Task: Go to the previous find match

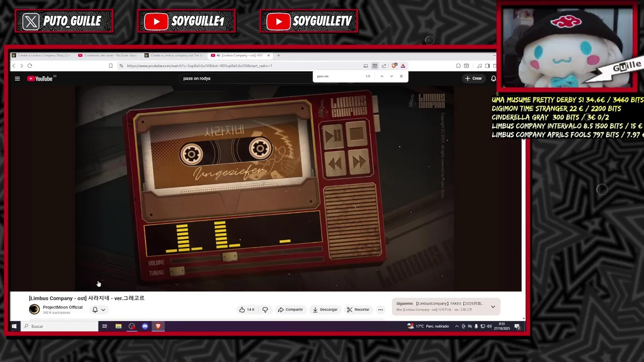Action: click(382, 76)
